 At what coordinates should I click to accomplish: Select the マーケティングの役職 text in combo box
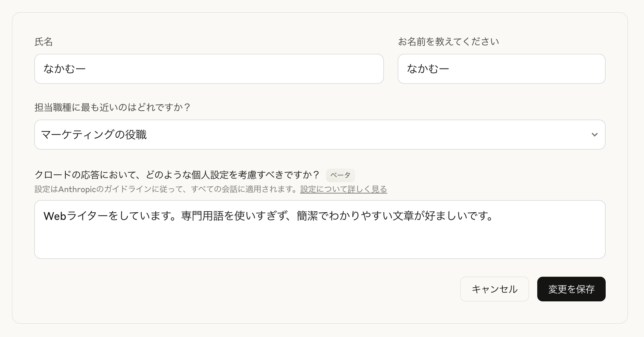[x=94, y=135]
